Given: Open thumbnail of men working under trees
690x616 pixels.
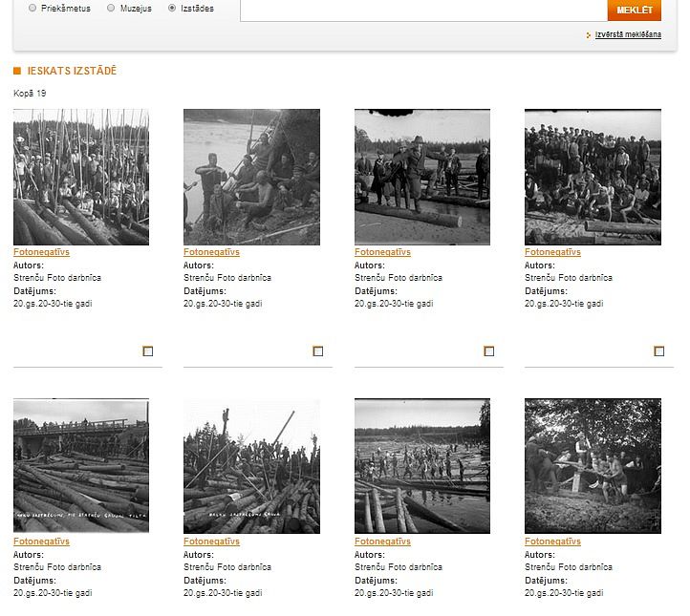Looking at the screenshot, I should tap(593, 466).
